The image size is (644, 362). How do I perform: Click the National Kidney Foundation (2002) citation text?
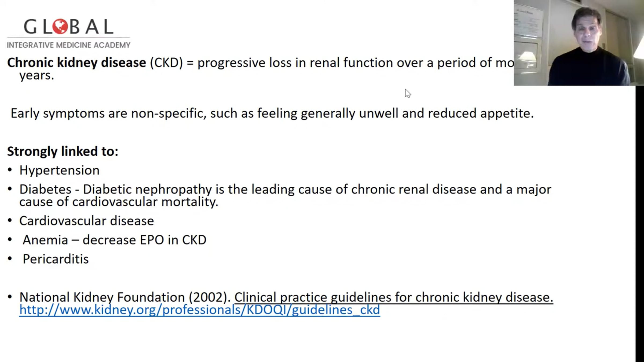(x=125, y=297)
